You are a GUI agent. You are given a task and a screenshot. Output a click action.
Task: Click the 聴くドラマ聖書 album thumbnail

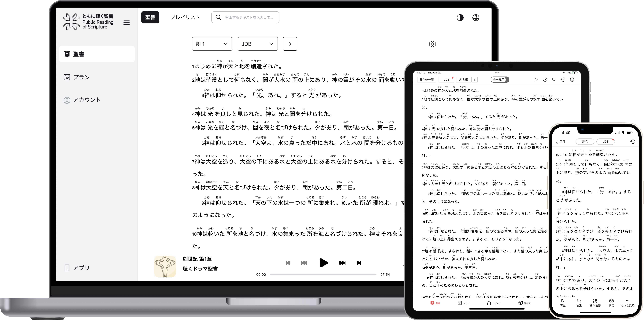[165, 267]
